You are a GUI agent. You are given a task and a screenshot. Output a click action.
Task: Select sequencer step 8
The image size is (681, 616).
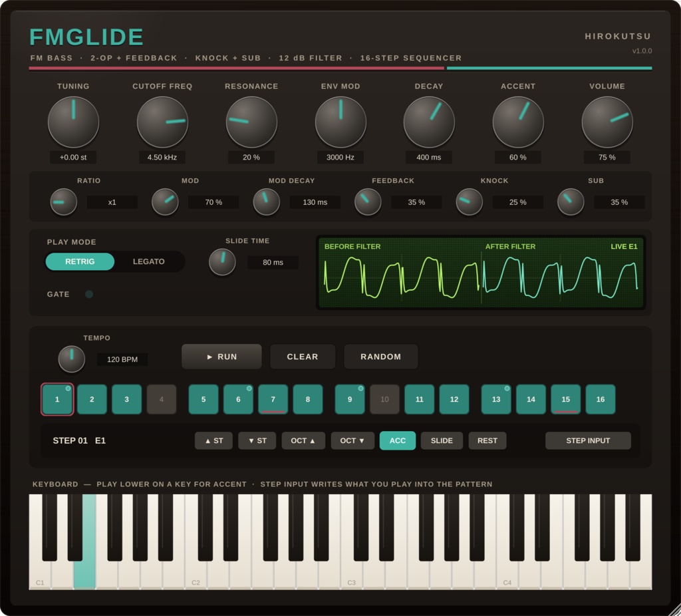pos(307,399)
